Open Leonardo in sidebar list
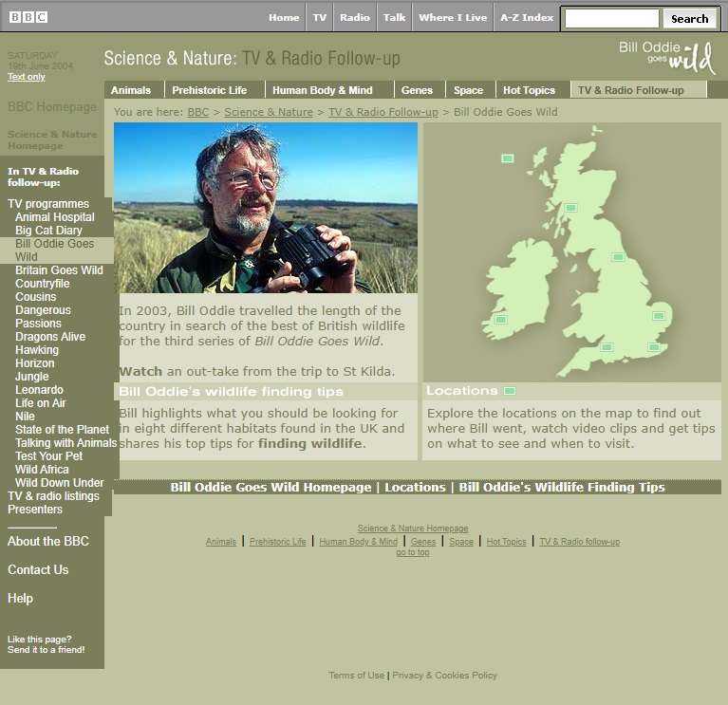Screen dimensions: 728x705 tap(39, 390)
